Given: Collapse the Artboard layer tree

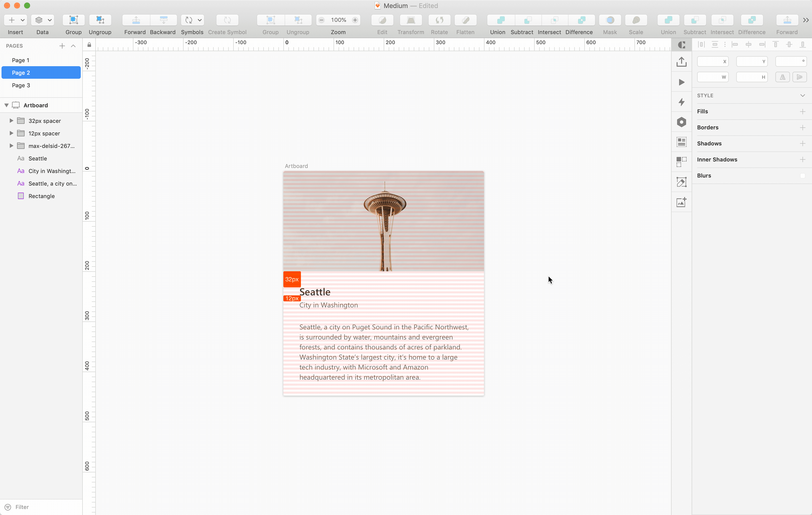Looking at the screenshot, I should click(x=7, y=105).
